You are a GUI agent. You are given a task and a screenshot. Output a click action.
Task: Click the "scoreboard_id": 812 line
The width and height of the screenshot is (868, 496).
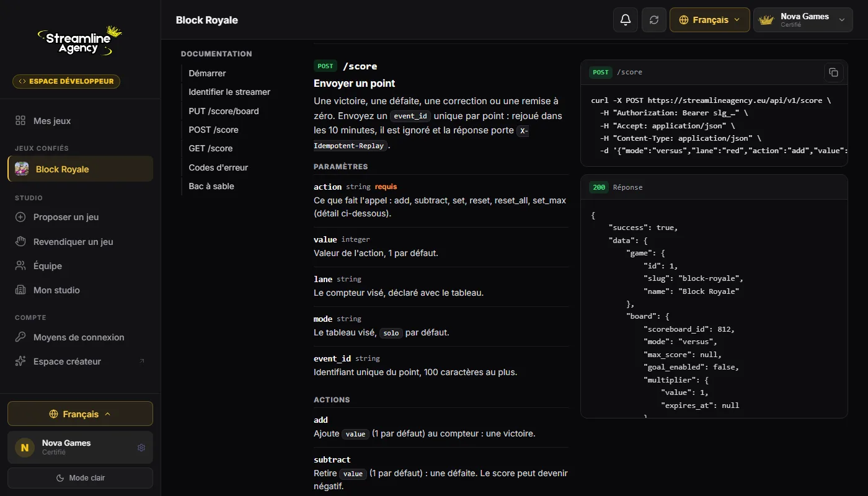[x=689, y=329]
